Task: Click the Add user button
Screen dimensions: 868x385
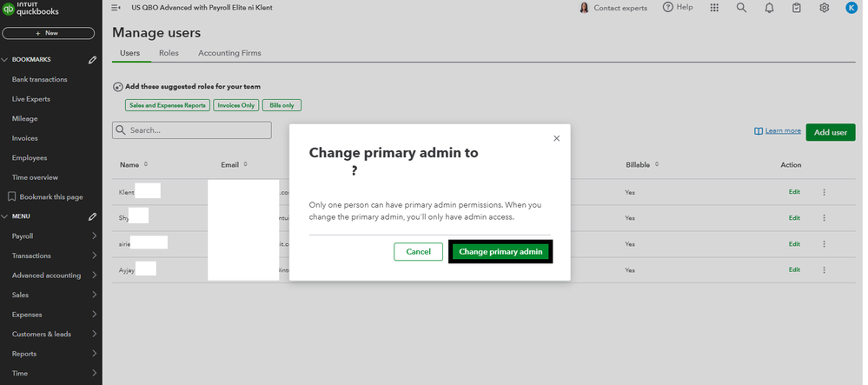Action: pos(830,132)
